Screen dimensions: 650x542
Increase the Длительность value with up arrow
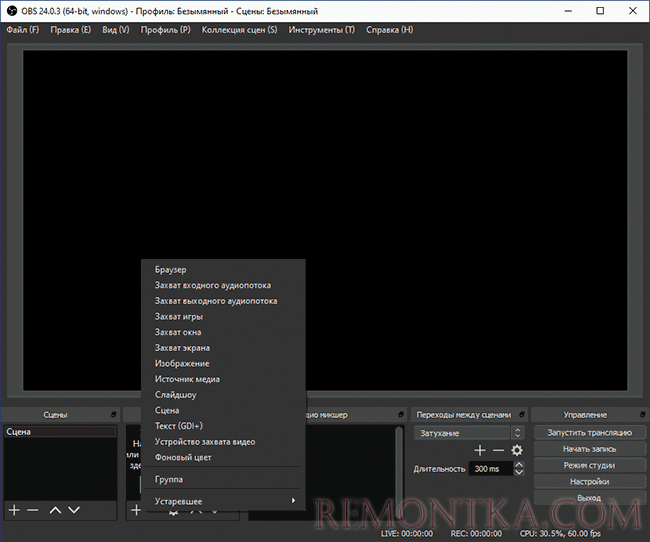518,464
